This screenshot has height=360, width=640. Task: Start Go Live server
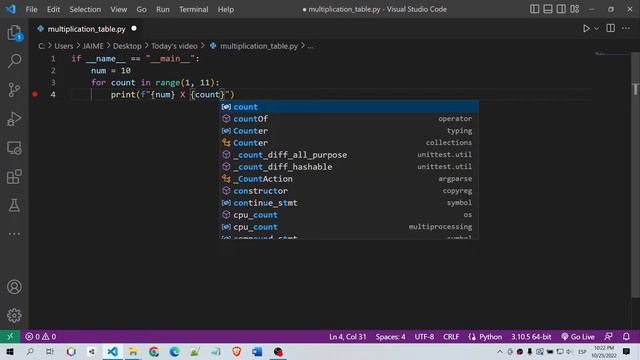(578, 337)
